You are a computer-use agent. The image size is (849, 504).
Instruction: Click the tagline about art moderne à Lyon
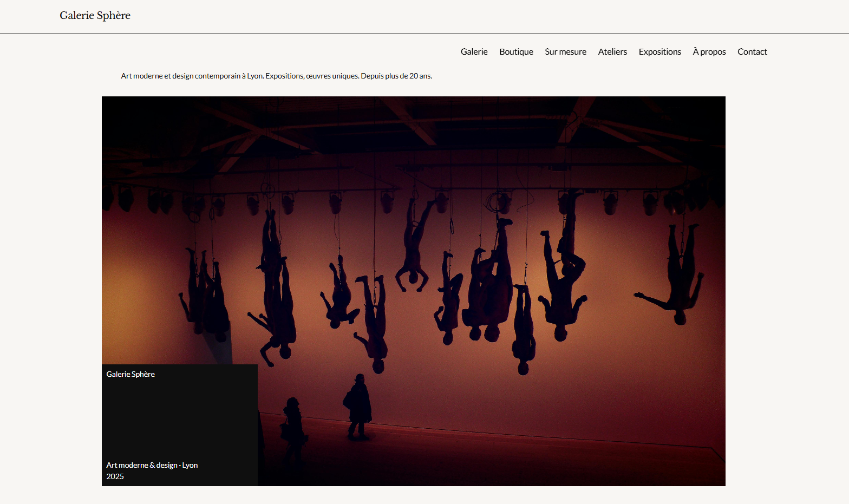276,76
